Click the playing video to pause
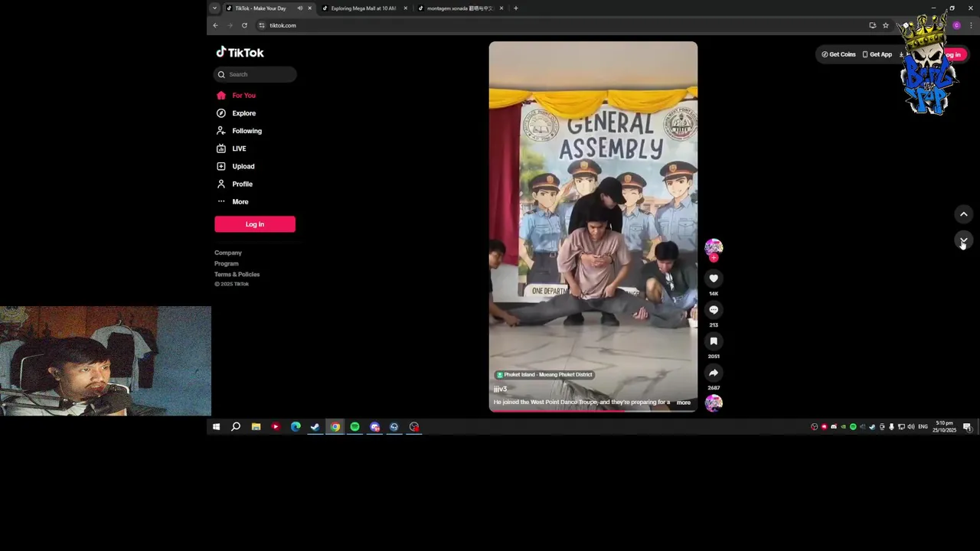Image resolution: width=980 pixels, height=551 pixels. coord(593,227)
